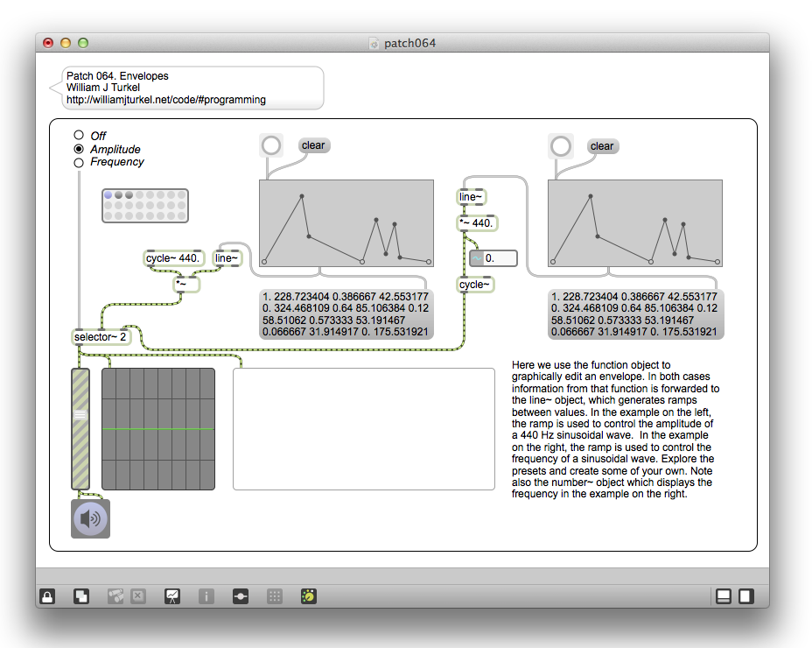Screen dimensions: 812x648
Task: Click the selector~ 2 object box
Action: [x=101, y=337]
